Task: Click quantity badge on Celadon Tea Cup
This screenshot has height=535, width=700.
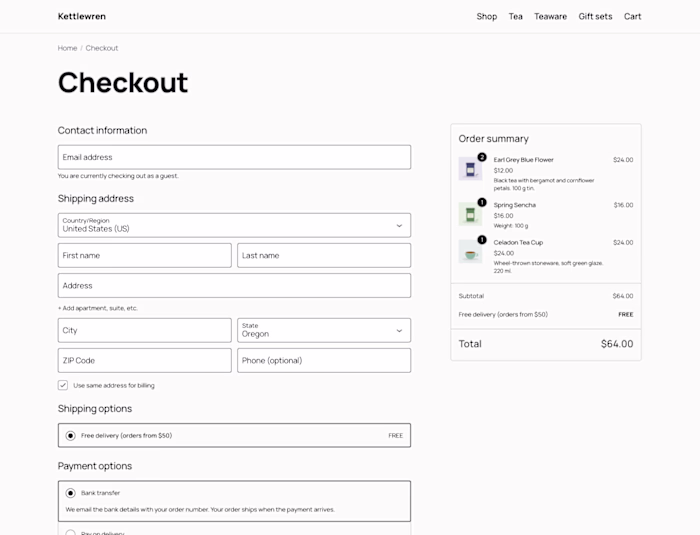Action: click(482, 240)
